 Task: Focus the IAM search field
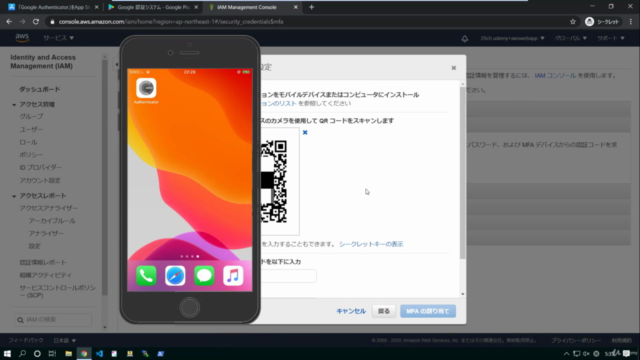click(x=53, y=320)
